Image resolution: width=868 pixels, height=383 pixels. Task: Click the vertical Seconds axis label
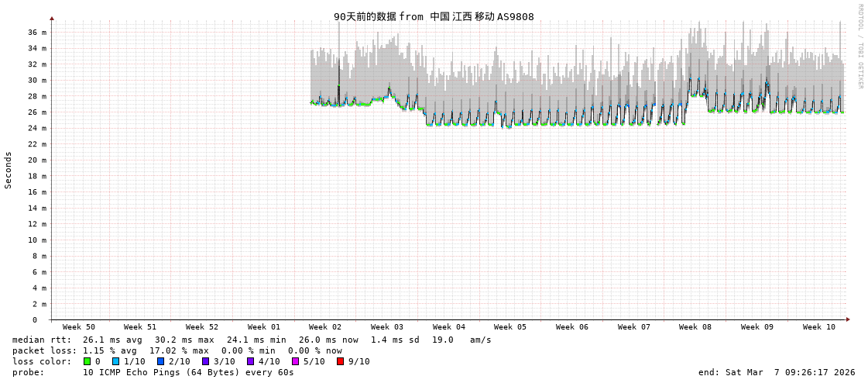coord(9,170)
